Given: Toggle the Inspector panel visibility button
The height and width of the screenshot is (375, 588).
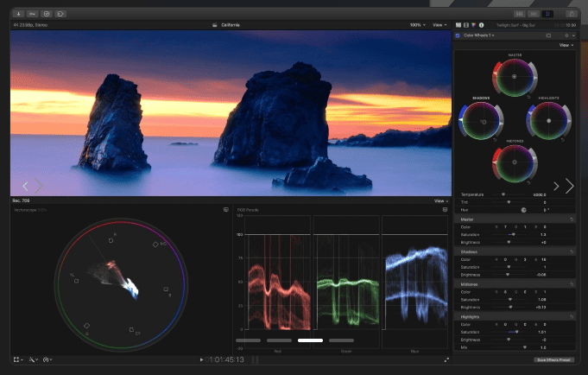Looking at the screenshot, I should click(x=547, y=14).
